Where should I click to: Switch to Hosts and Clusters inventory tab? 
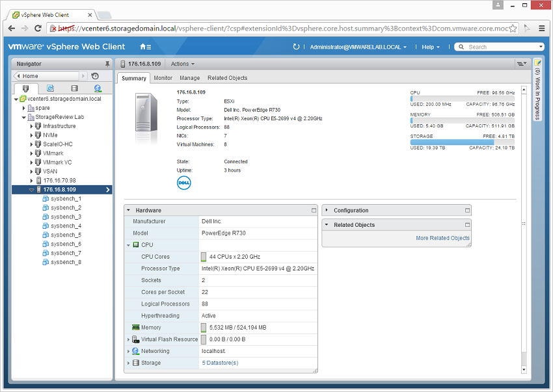pyautogui.click(x=26, y=88)
